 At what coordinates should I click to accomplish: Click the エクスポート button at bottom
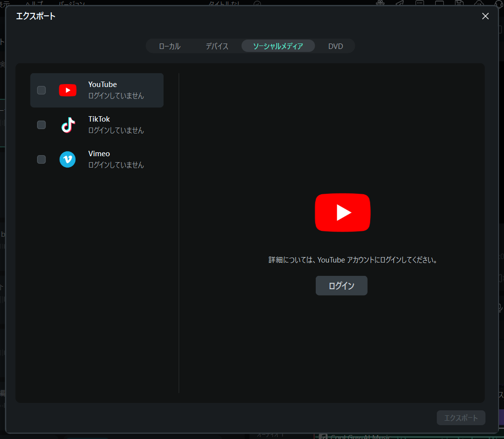click(461, 418)
